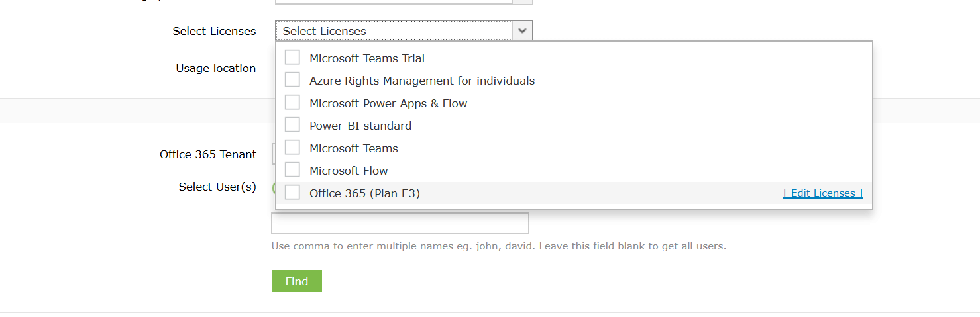Toggle the Power-BI standard checkbox
Image resolution: width=980 pixels, height=317 pixels.
click(292, 125)
